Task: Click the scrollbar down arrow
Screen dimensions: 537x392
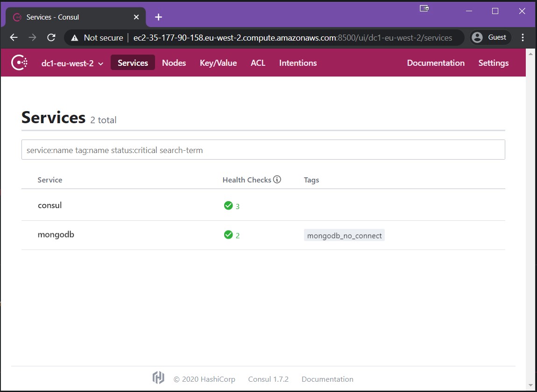Action: point(531,386)
